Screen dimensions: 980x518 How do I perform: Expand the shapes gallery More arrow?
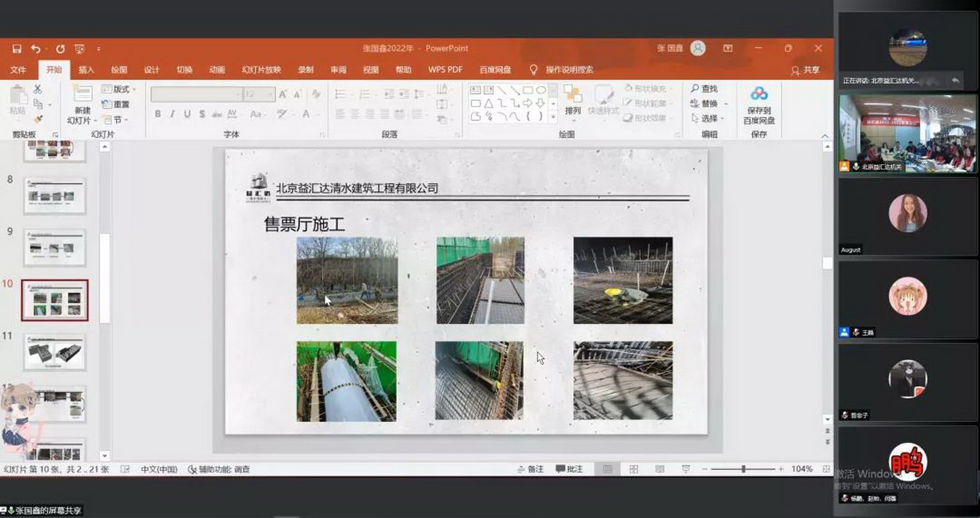pyautogui.click(x=553, y=117)
